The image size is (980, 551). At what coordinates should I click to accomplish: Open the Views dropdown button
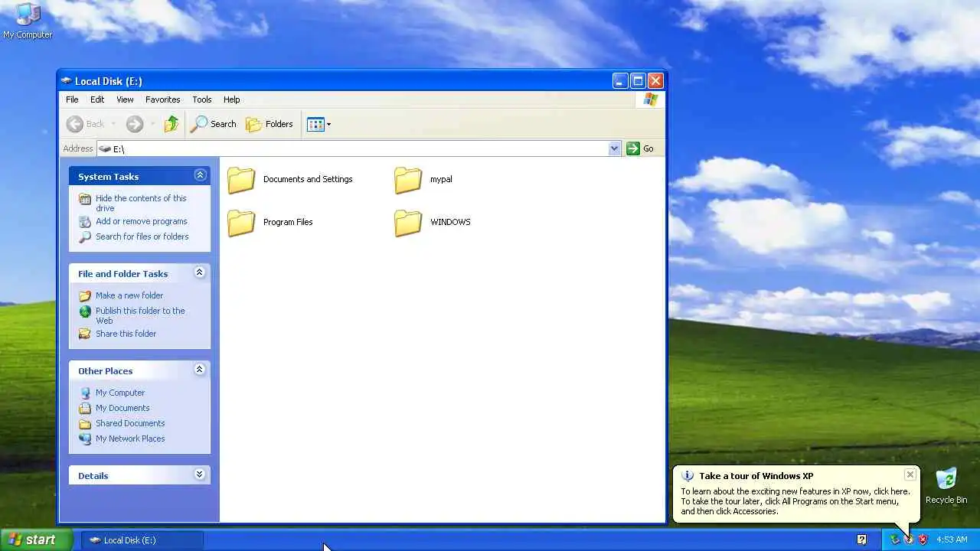(x=318, y=124)
